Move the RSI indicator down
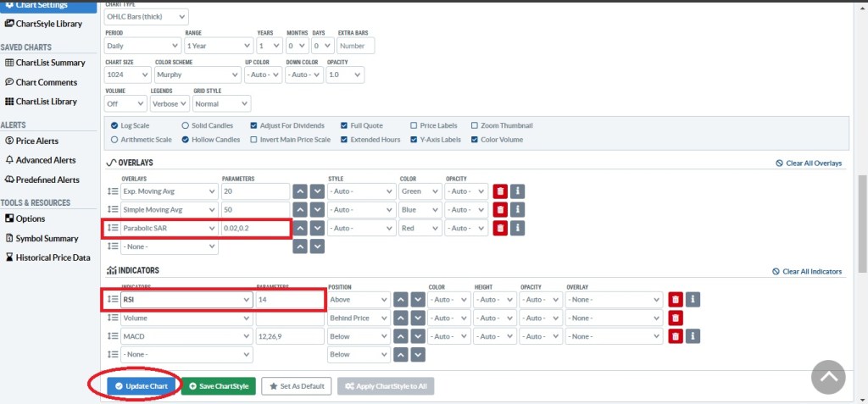The width and height of the screenshot is (868, 404). coord(418,300)
